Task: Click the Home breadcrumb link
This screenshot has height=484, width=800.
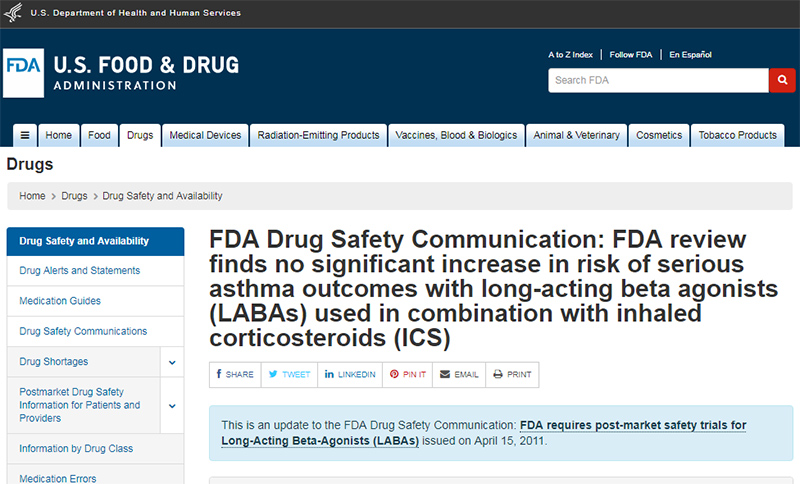Action: coord(32,196)
